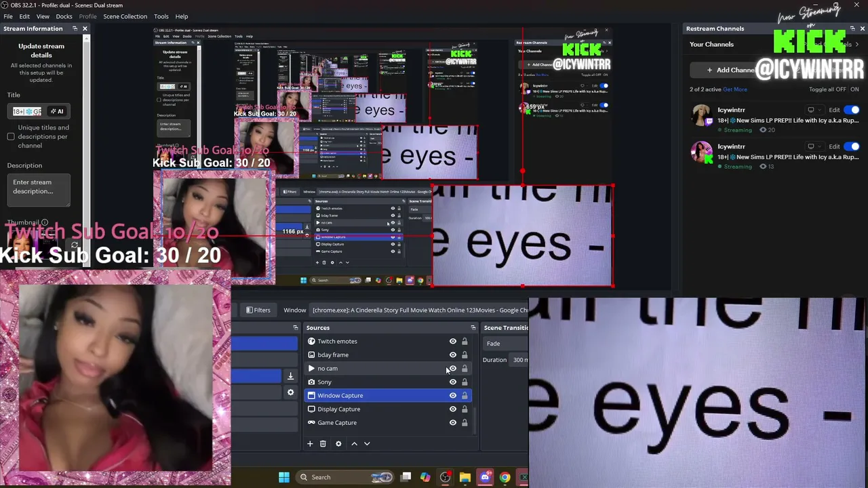
Task: Edit the Kick Icywintrr channel
Action: 834,146
